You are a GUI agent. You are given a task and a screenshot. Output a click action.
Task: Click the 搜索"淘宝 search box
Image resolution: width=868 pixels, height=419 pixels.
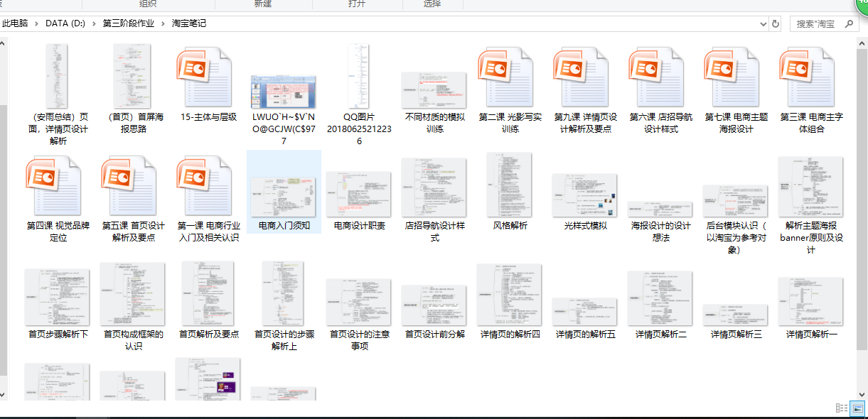tap(816, 23)
